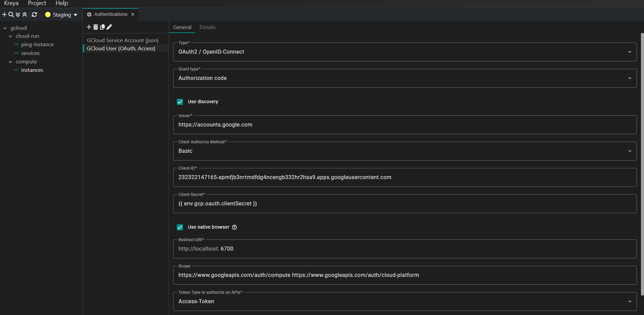Image resolution: width=644 pixels, height=315 pixels.
Task: Add a new authentication with plus icon
Action: coord(89,27)
